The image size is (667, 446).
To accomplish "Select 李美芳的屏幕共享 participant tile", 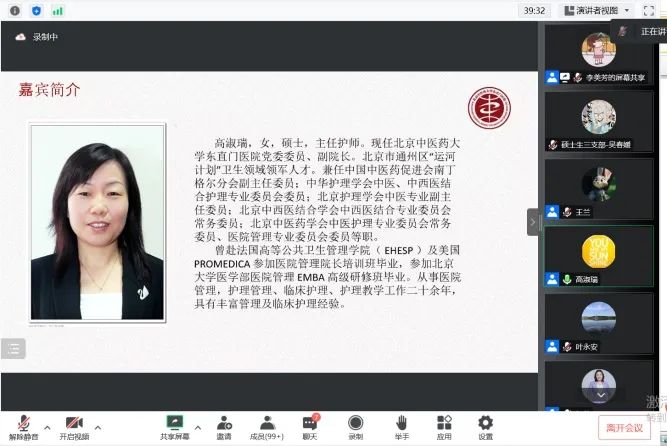I will coord(599,54).
